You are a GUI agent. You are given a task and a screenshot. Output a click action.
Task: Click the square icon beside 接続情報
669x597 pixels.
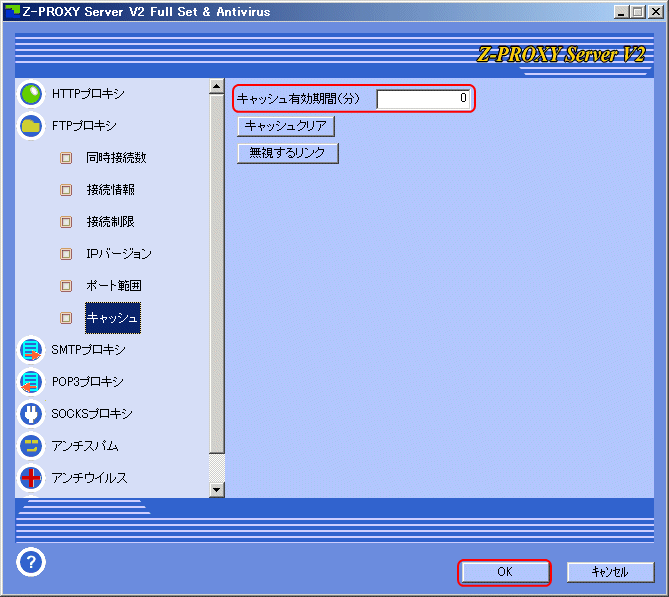pyautogui.click(x=66, y=190)
